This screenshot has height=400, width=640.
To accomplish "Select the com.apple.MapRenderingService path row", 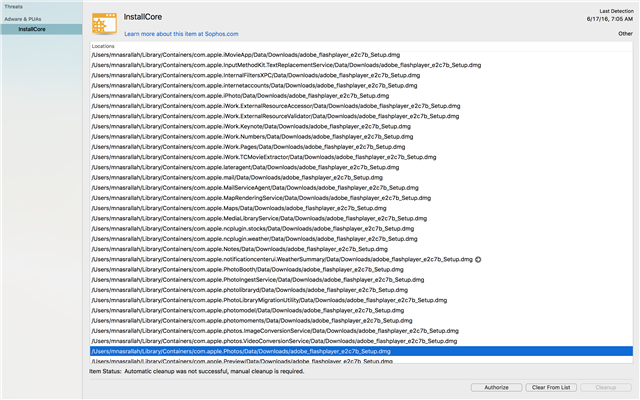I will click(x=361, y=198).
